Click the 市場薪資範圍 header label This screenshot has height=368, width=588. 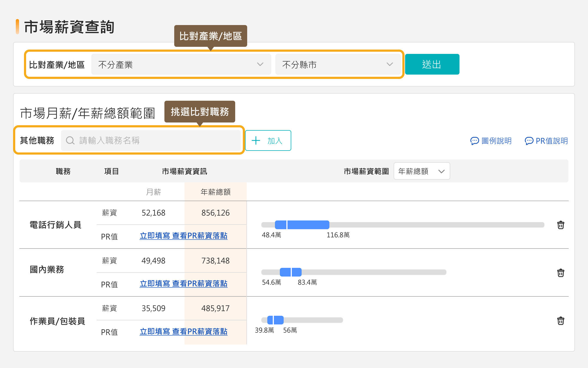click(366, 171)
